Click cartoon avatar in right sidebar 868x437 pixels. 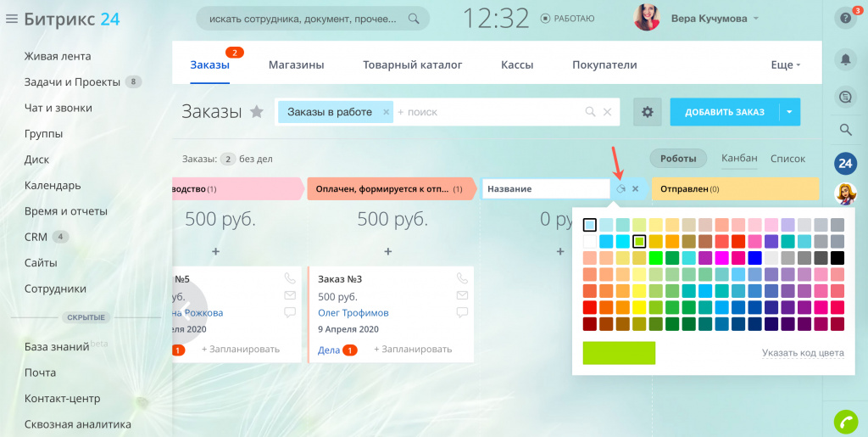845,193
